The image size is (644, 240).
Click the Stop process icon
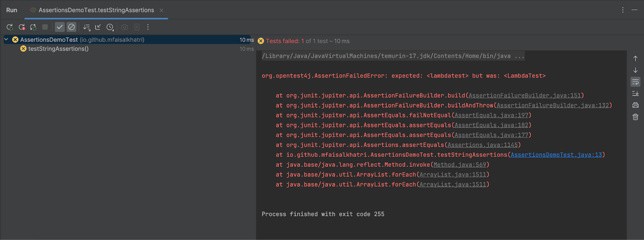(x=45, y=27)
